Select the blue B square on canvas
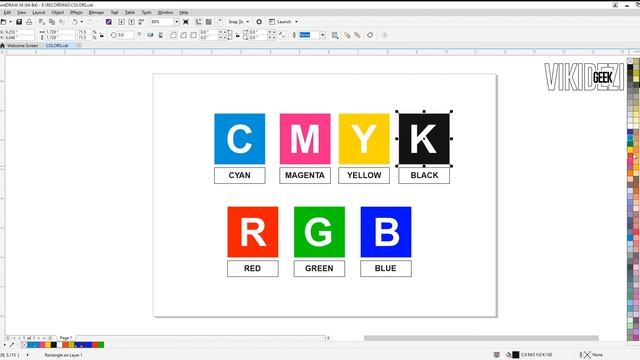This screenshot has width=640, height=360. tap(386, 232)
